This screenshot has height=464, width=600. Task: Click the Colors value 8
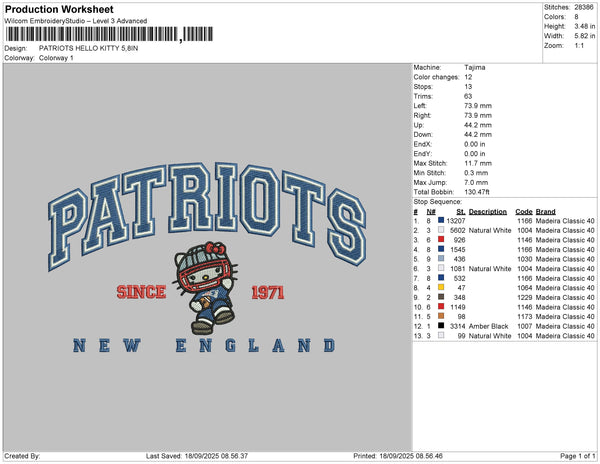(576, 17)
